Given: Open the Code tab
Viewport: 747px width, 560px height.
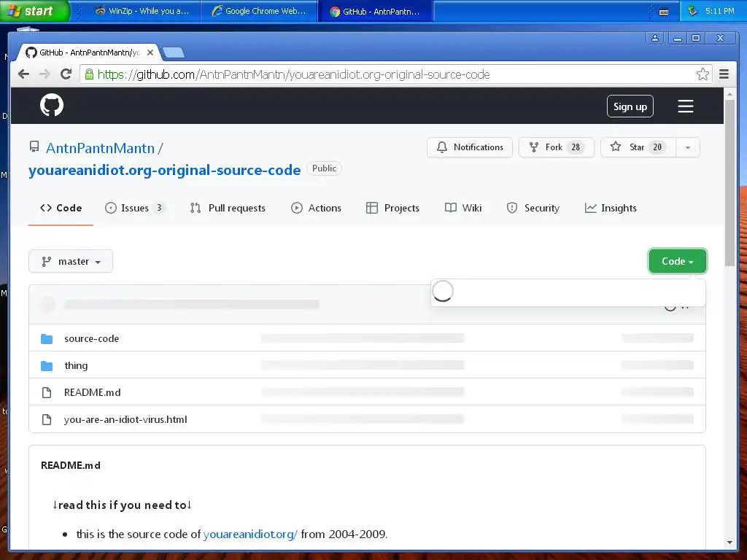Looking at the screenshot, I should [x=61, y=208].
